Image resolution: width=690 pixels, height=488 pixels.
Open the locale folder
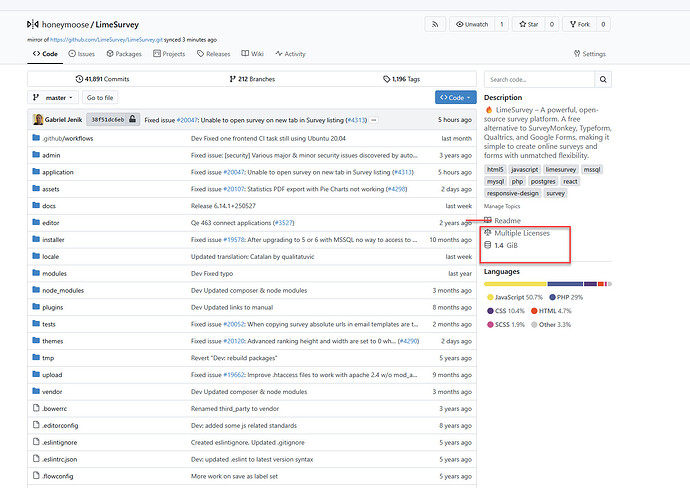pyautogui.click(x=51, y=257)
